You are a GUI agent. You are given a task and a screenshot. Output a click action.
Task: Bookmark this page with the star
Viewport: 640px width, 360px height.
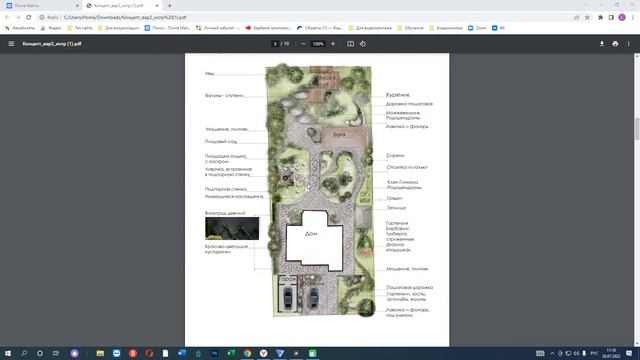(x=587, y=17)
